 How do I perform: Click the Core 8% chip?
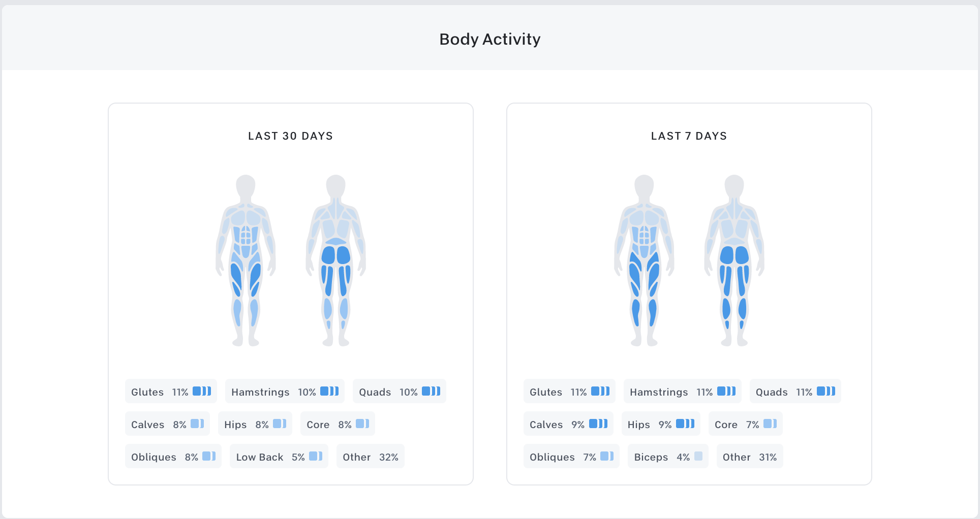point(338,424)
